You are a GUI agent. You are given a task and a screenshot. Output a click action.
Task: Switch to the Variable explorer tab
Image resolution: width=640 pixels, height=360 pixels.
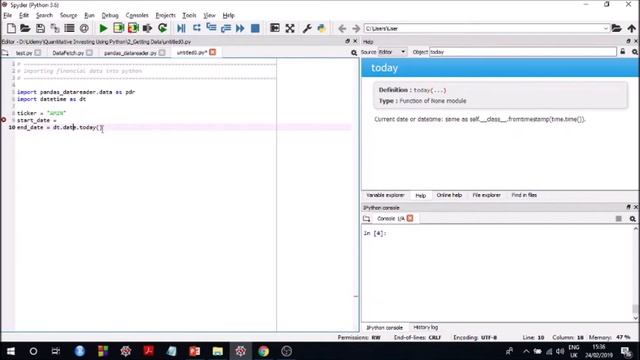[x=385, y=195]
